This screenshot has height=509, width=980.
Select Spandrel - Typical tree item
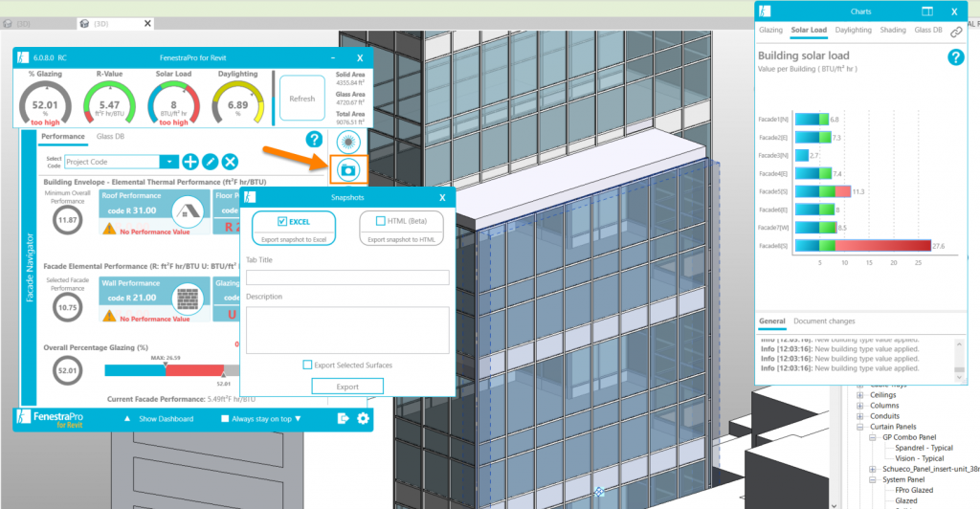[x=924, y=448]
